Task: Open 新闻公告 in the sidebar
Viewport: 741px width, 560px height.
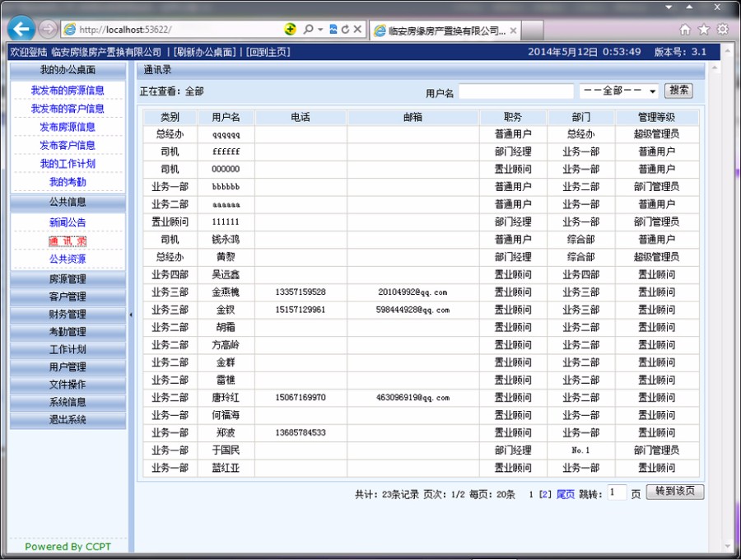Action: [x=68, y=222]
